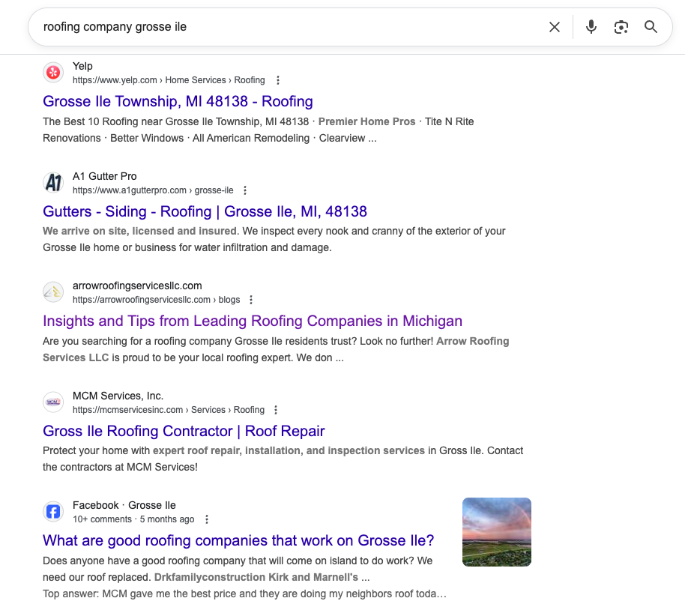Open "Gutters - Siding - Roofing" result link
This screenshot has width=685, height=616.
coord(205,211)
